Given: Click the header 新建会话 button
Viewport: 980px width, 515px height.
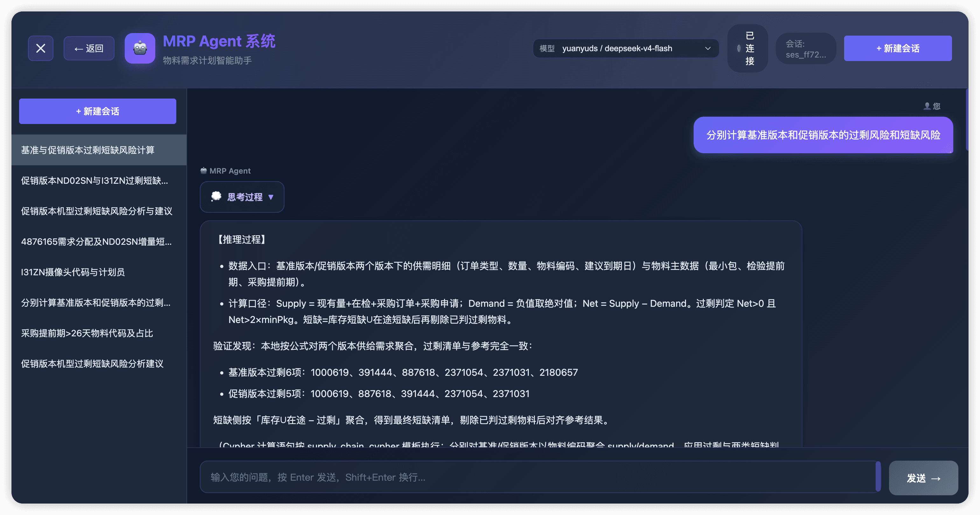Looking at the screenshot, I should pos(898,48).
